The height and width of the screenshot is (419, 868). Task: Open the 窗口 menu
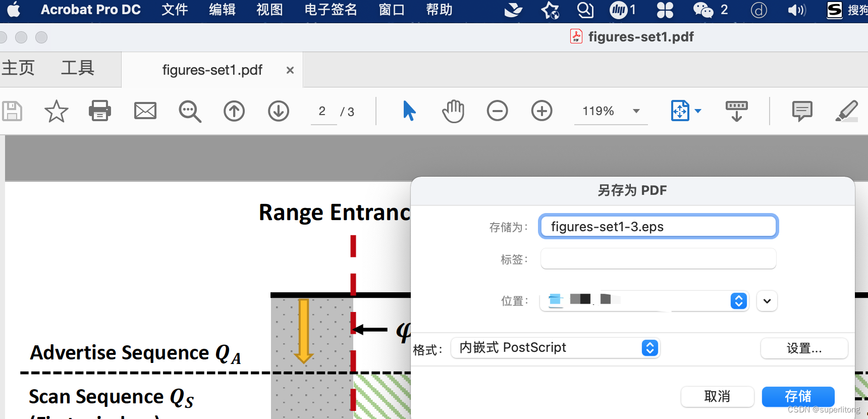[x=392, y=10]
